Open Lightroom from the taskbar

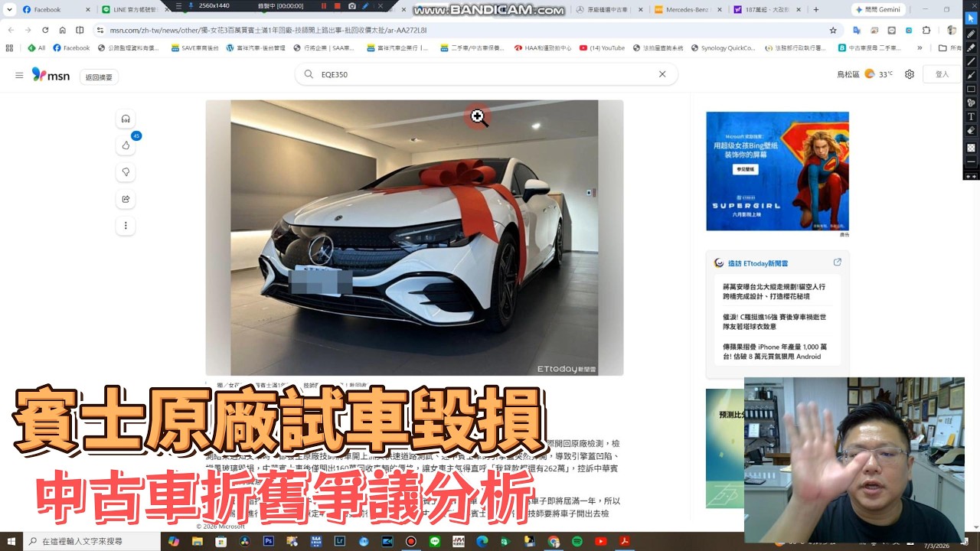click(340, 541)
